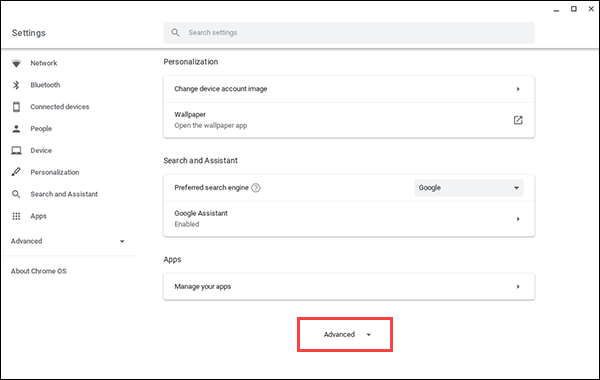The image size is (600, 380).
Task: Click the Apps section heading
Action: 172,259
